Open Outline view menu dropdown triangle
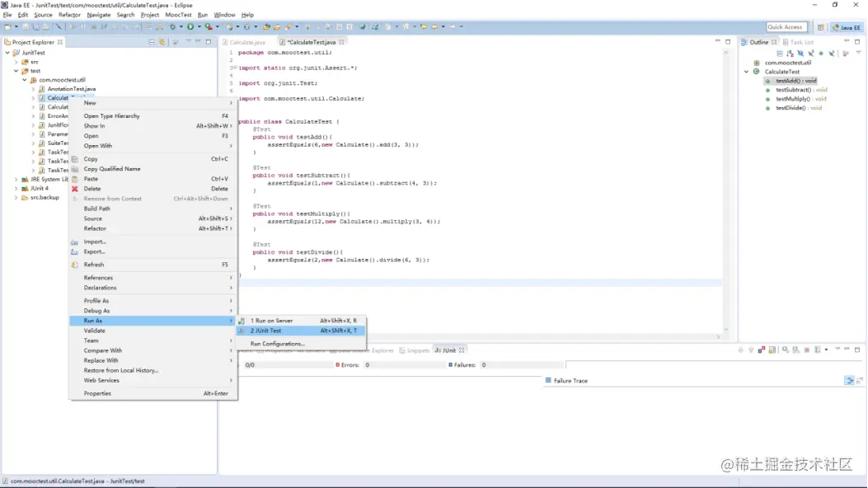Image resolution: width=868 pixels, height=488 pixels. click(x=859, y=53)
